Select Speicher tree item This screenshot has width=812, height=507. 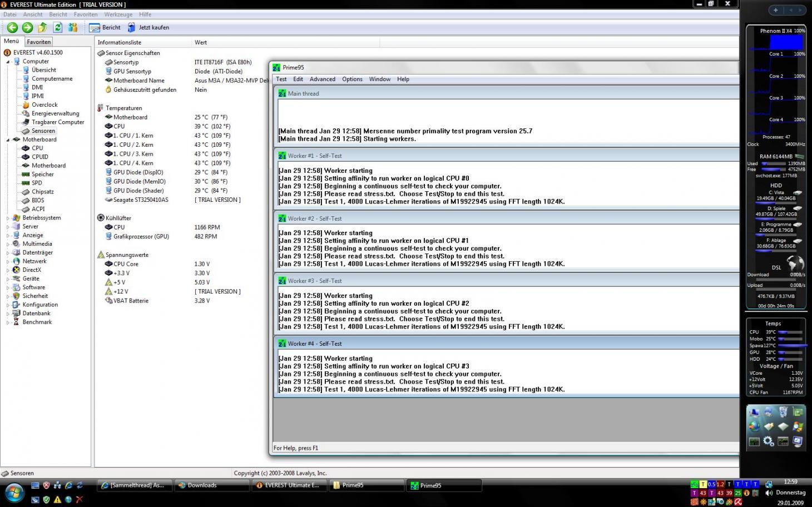click(x=43, y=174)
